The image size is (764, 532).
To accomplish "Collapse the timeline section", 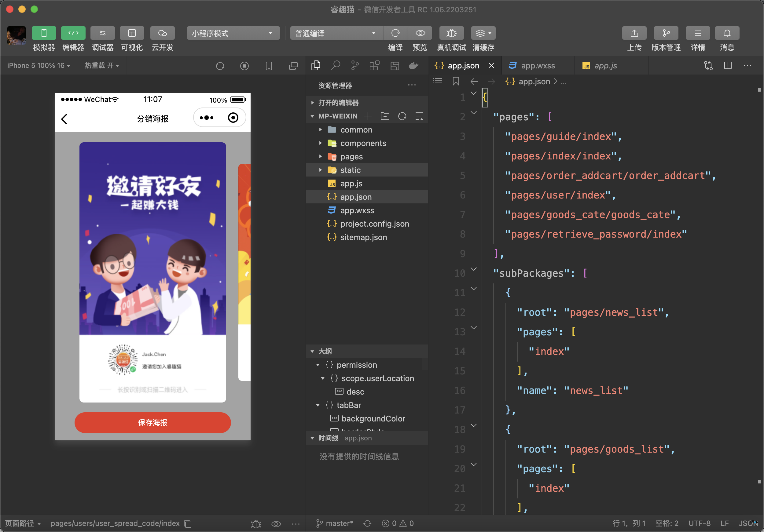I will [367, 438].
